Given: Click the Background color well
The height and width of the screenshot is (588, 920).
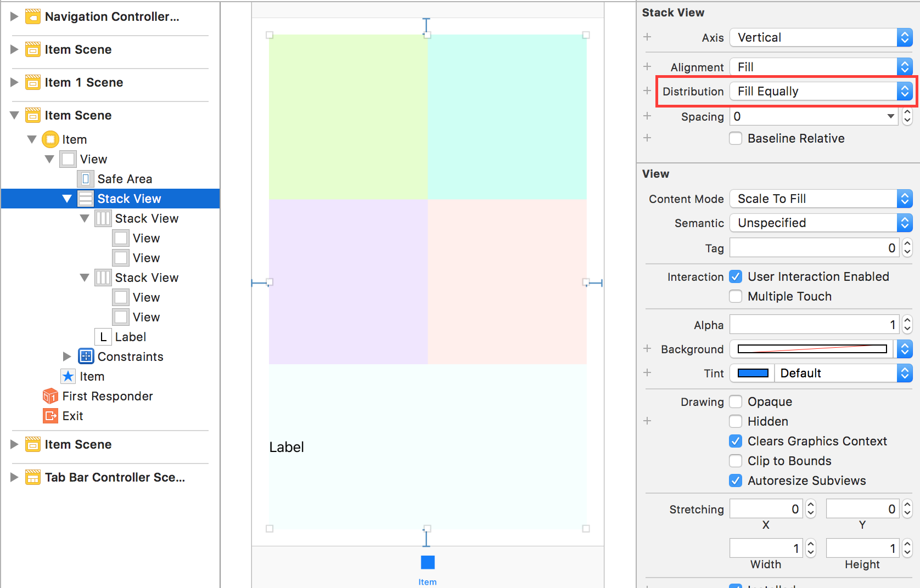Looking at the screenshot, I should point(812,349).
